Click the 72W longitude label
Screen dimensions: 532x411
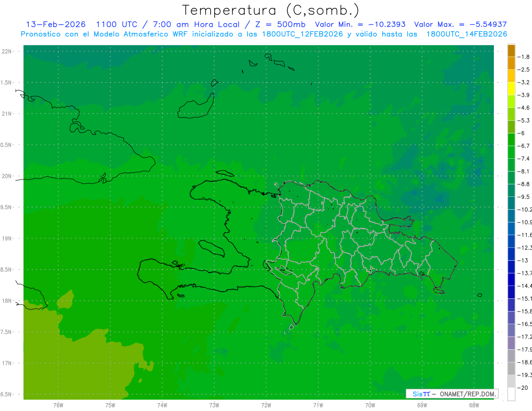click(266, 405)
